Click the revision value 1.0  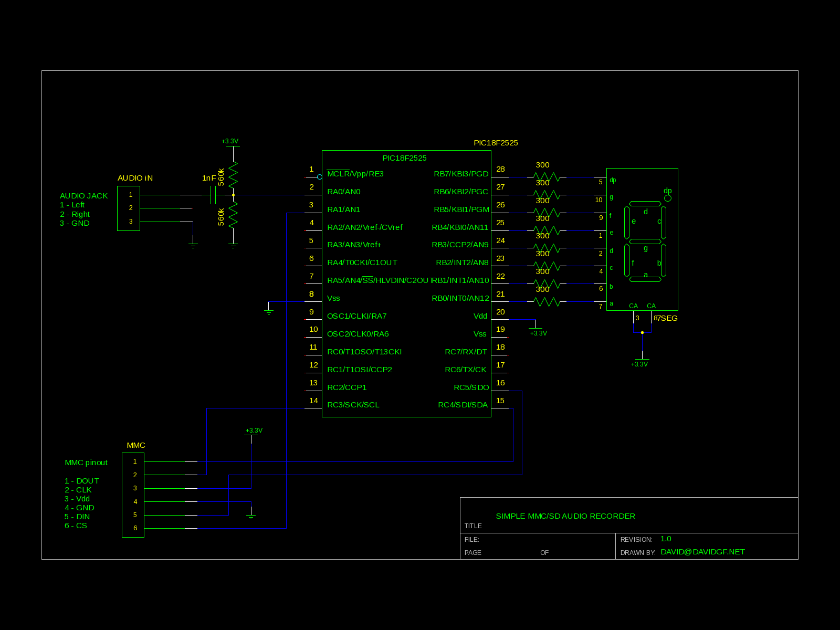coord(666,539)
